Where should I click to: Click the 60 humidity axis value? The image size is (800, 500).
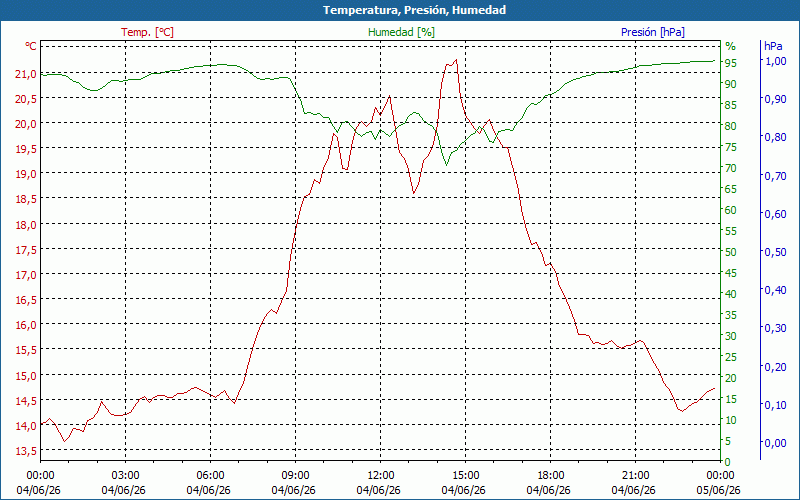731,210
